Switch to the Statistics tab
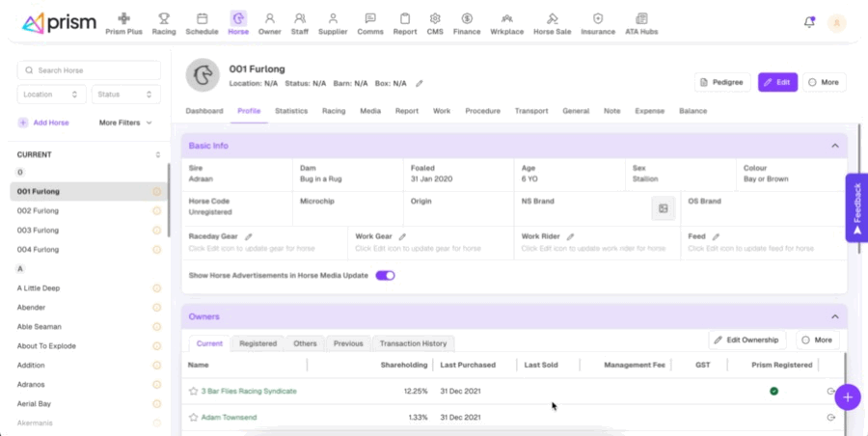 pyautogui.click(x=291, y=111)
